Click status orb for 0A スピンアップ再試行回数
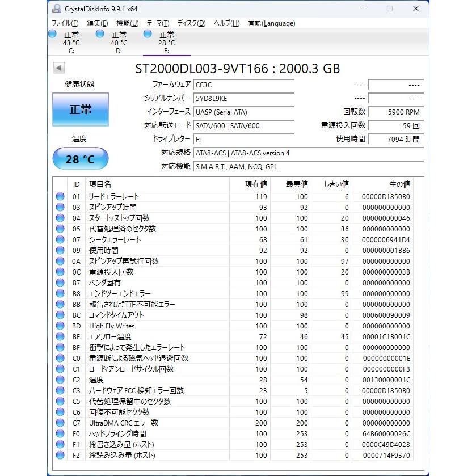476x476 pixels. tap(60, 261)
